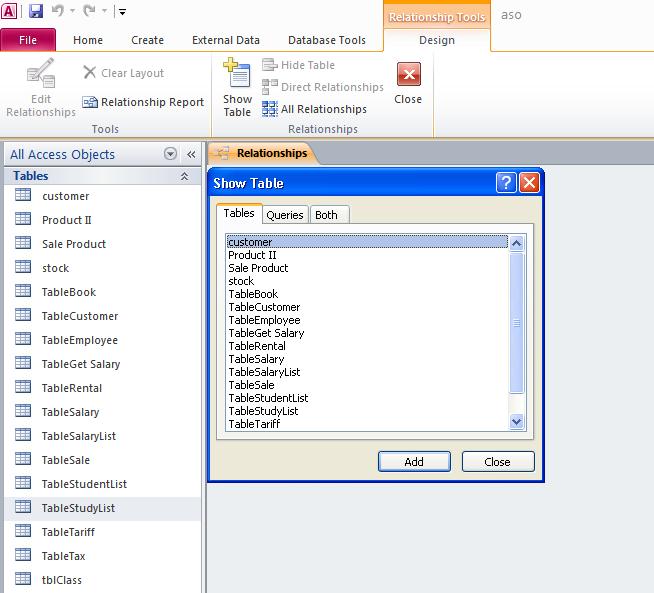This screenshot has height=593, width=654.
Task: Select TableTariff in Show Table list
Action: coord(367,424)
